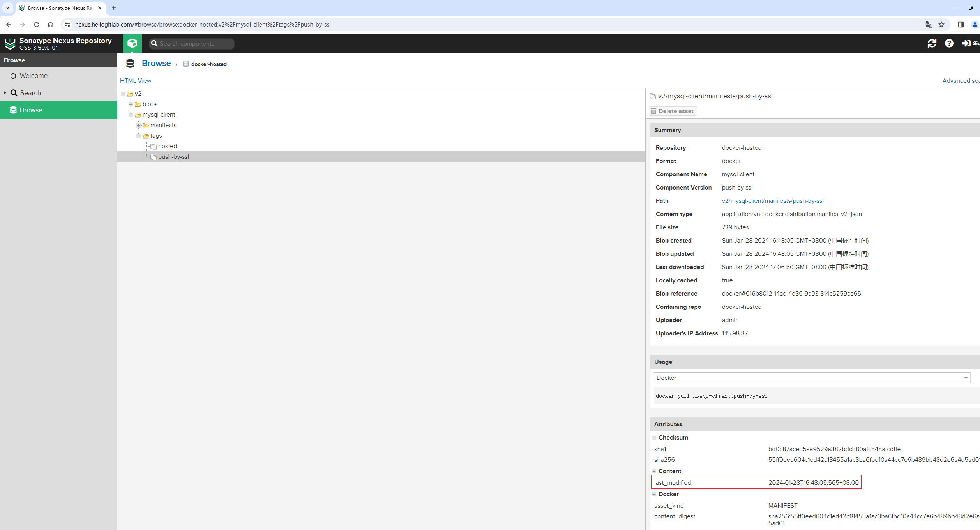The image size is (980, 530).
Task: Click the File size value 739 bytes
Action: point(735,227)
